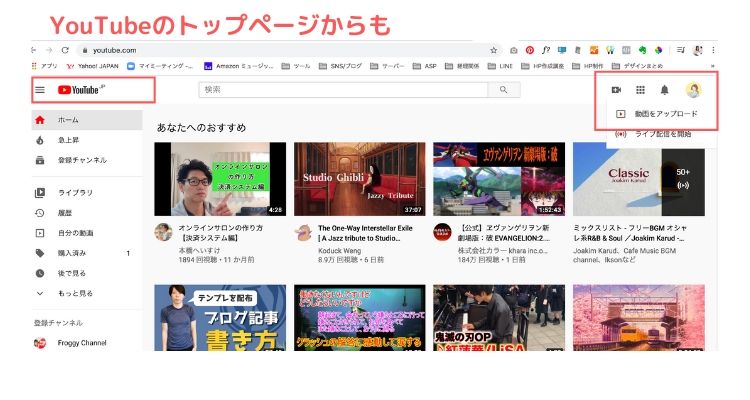The image size is (750, 400).
Task: Open the ASP bookmark folder
Action: 425,66
